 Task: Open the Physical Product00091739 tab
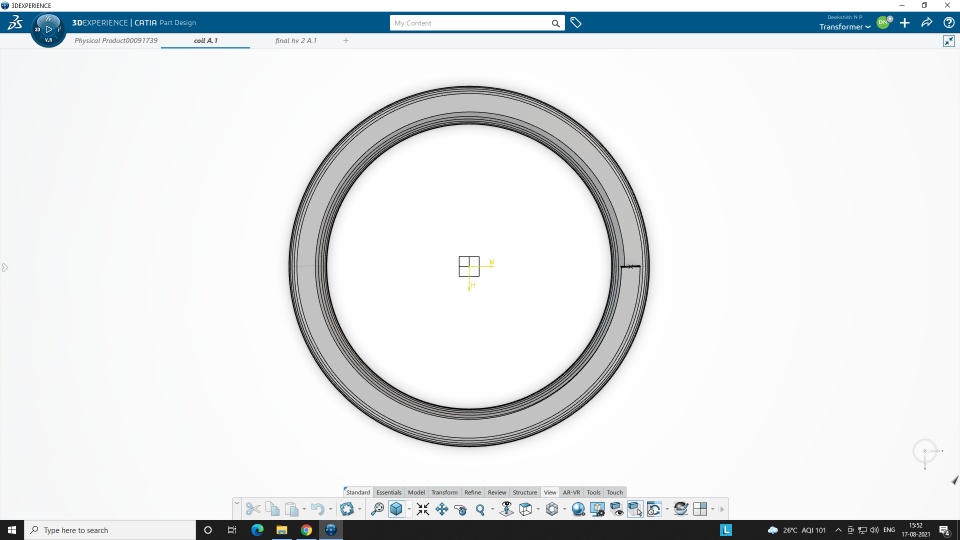[116, 40]
